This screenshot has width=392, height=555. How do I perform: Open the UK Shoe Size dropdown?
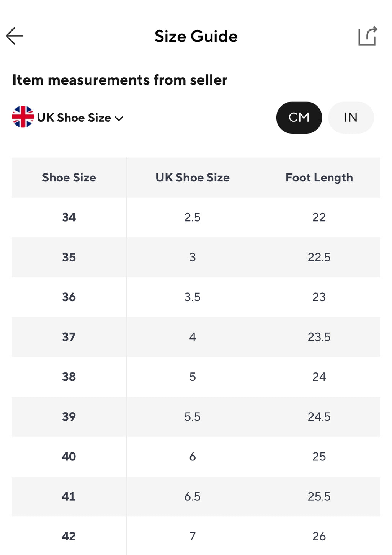point(74,118)
